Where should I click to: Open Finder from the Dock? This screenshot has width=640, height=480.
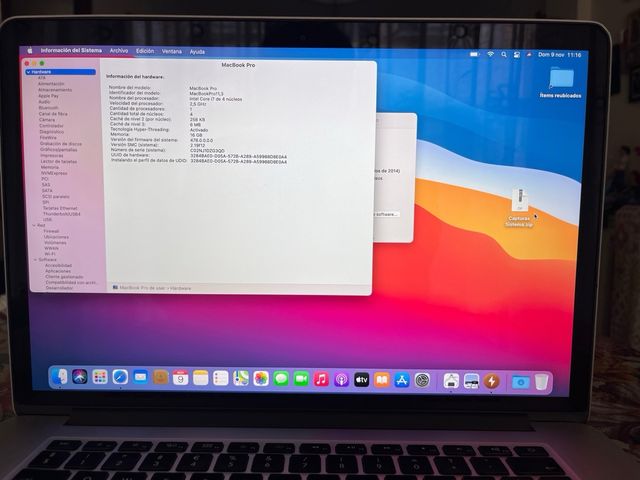[60, 377]
